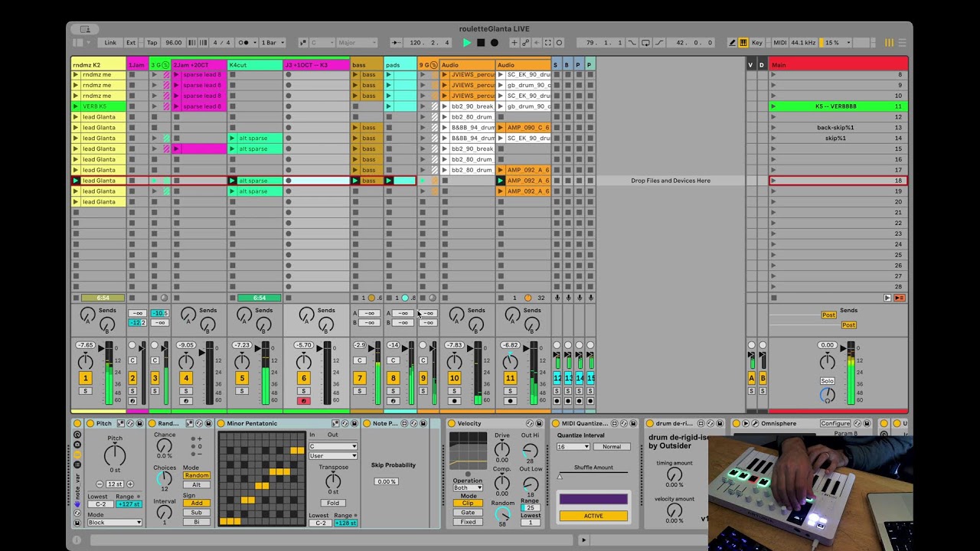
Task: Start playback with the transport Play button
Action: (x=467, y=43)
